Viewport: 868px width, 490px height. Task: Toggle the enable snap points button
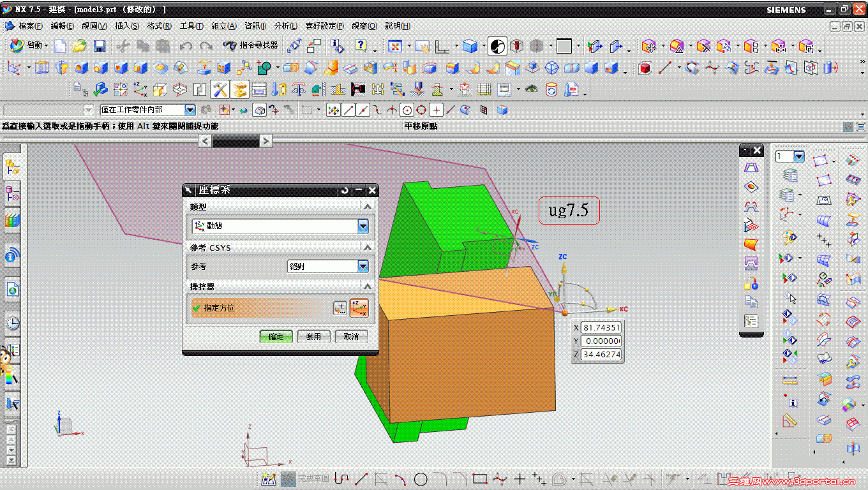click(333, 110)
